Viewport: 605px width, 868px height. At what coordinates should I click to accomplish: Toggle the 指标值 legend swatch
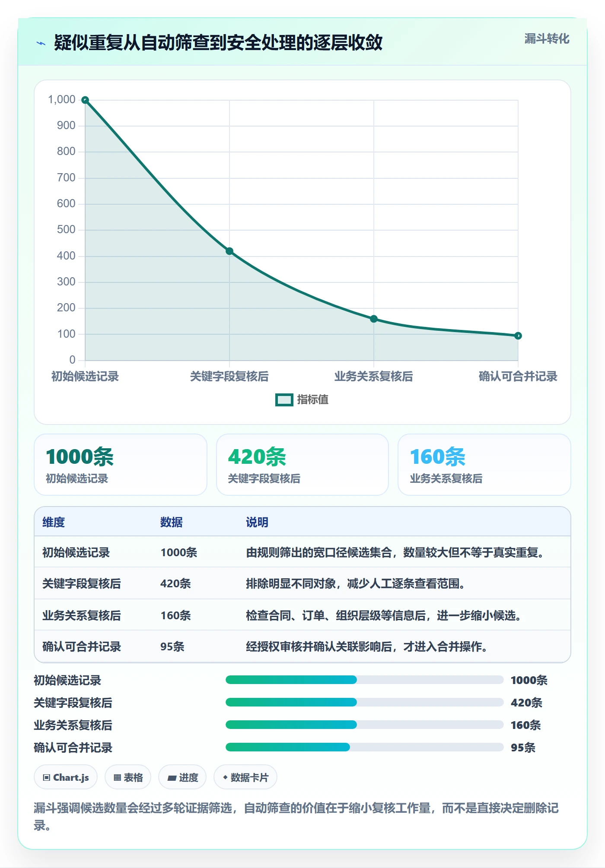coord(284,400)
